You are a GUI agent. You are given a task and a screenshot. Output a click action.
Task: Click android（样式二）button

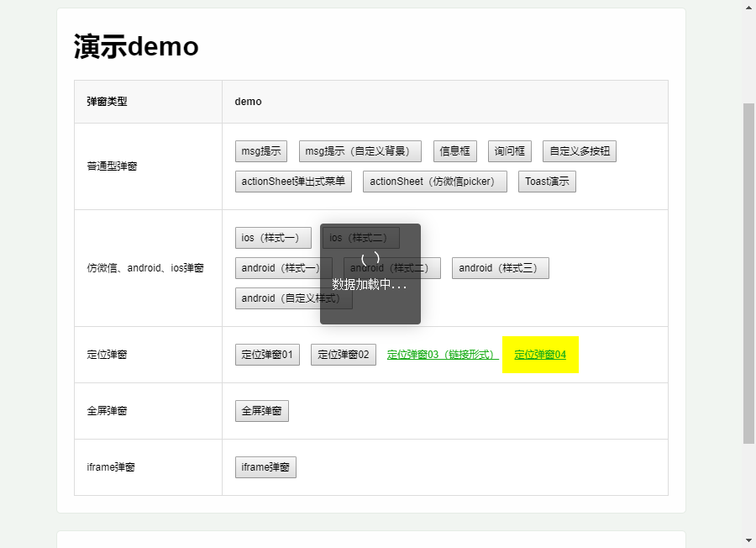click(392, 268)
